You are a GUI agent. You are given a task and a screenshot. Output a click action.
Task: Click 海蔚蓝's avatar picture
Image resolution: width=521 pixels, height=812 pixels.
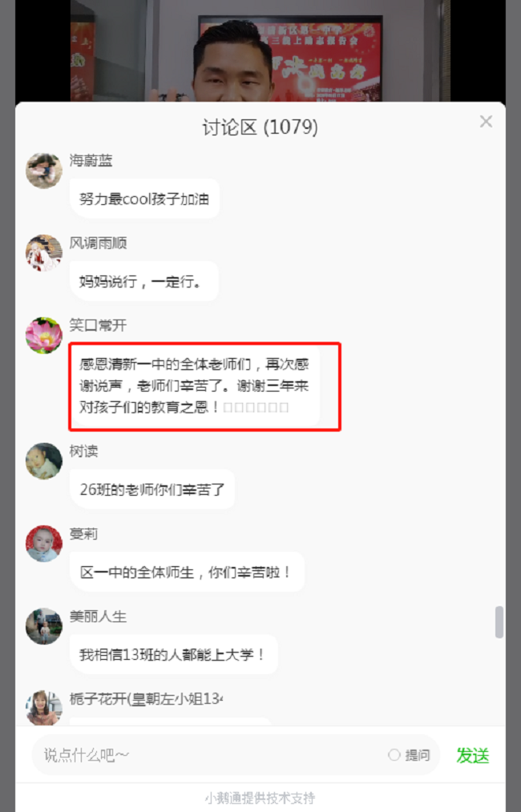44,171
